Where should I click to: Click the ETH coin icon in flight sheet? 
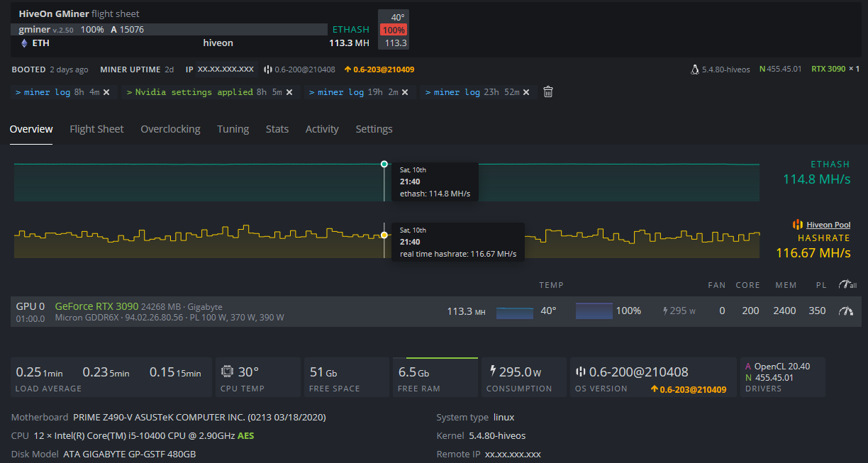23,43
